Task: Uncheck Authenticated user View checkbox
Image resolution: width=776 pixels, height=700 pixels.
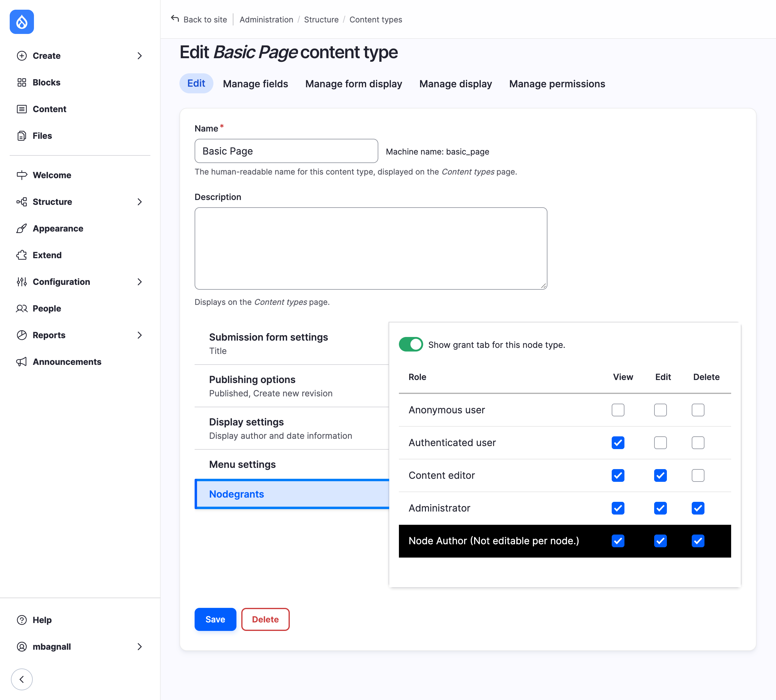Action: tap(618, 443)
